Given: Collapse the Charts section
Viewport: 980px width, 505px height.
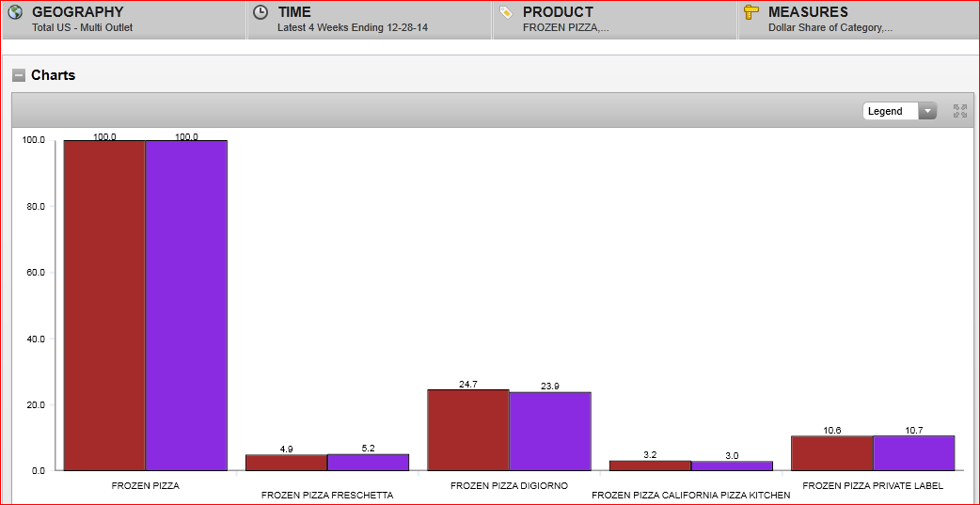Looking at the screenshot, I should (x=19, y=75).
